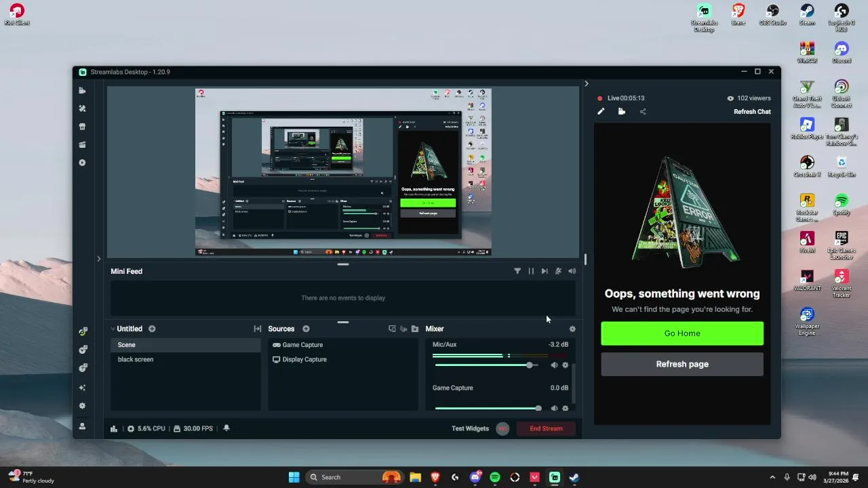The image size is (868, 488).
Task: Pause the Mini Feed alert queue
Action: pyautogui.click(x=531, y=271)
